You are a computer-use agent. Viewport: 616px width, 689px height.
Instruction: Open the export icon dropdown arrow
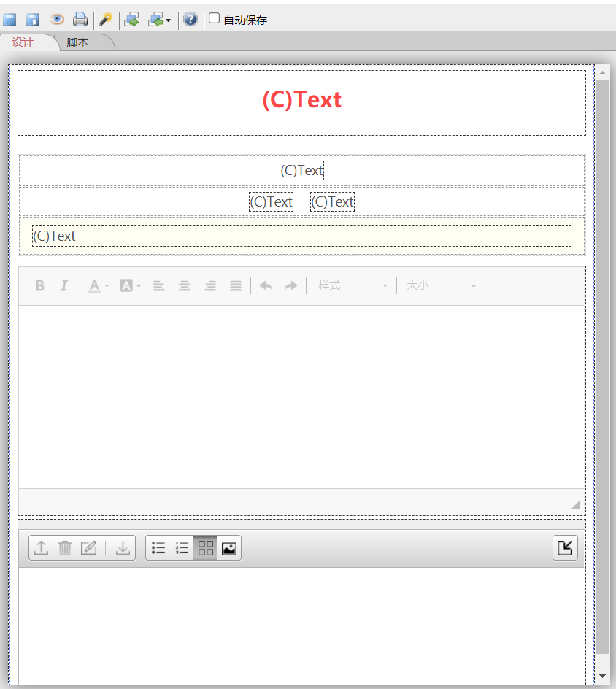(169, 20)
